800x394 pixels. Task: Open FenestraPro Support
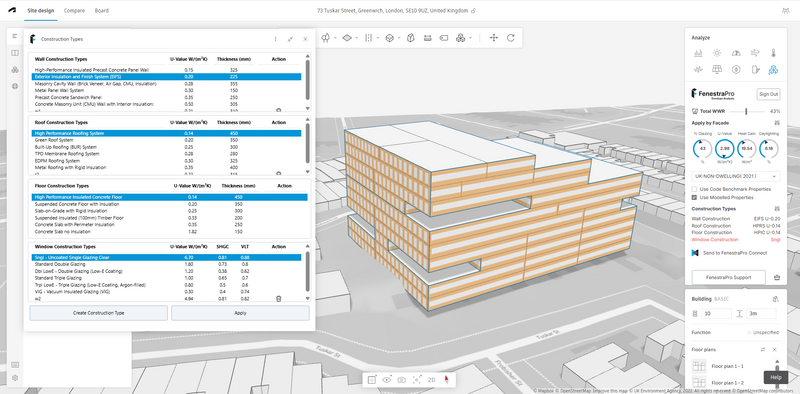click(729, 277)
